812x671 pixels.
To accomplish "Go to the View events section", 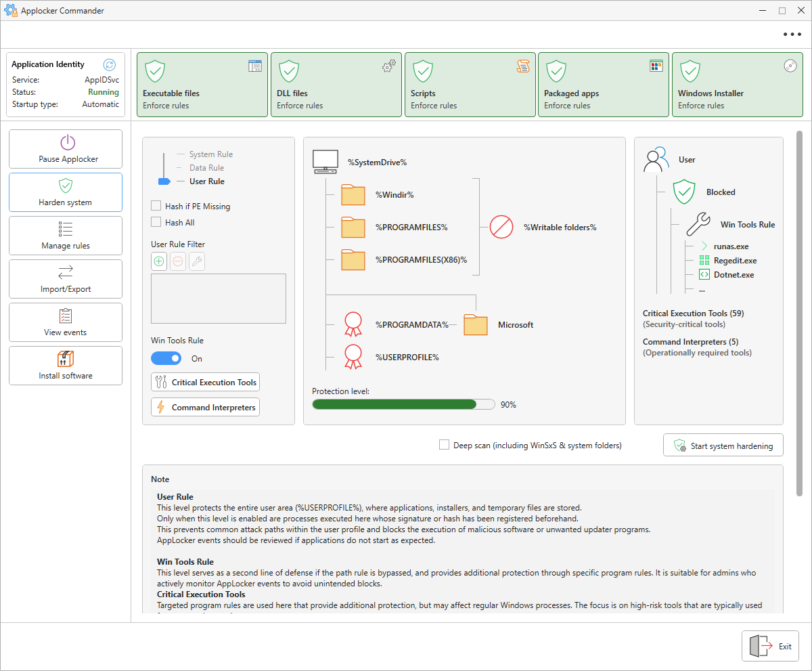I will click(x=66, y=322).
